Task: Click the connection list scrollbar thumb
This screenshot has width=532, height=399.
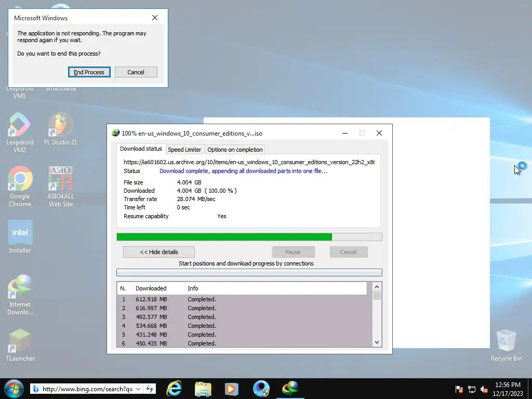Action: [x=377, y=296]
